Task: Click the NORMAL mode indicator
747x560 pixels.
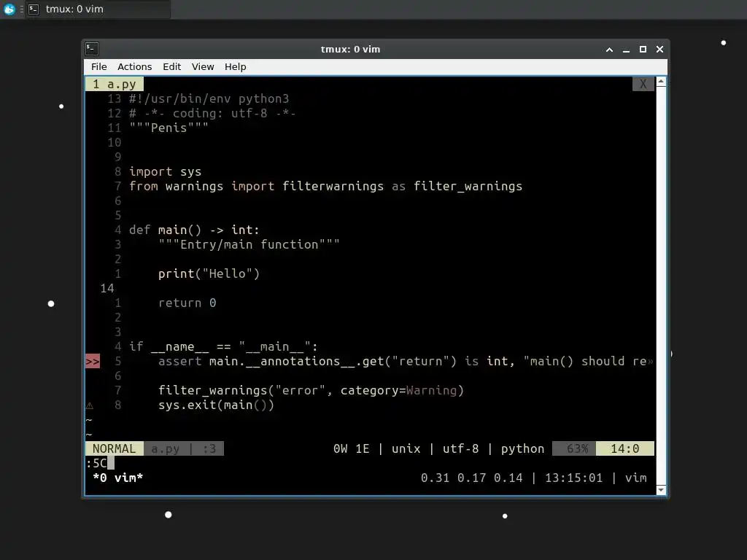Action: tap(115, 448)
